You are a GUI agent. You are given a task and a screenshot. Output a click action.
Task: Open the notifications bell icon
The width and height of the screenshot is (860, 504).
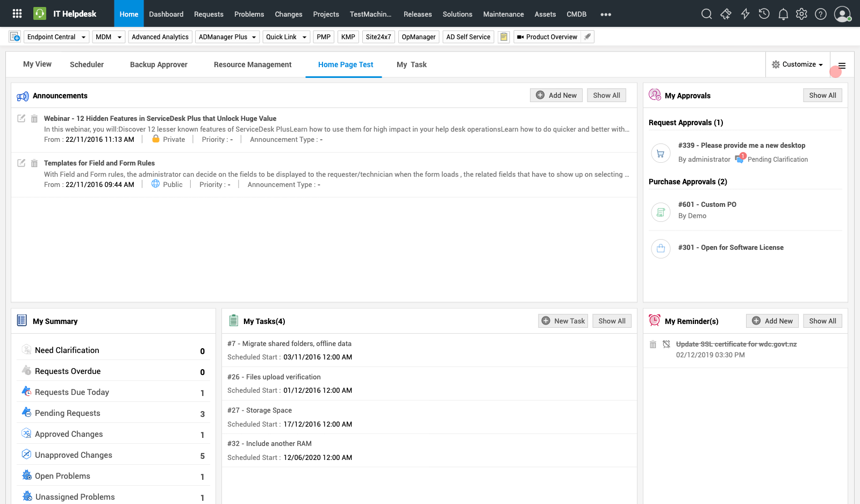(x=783, y=14)
